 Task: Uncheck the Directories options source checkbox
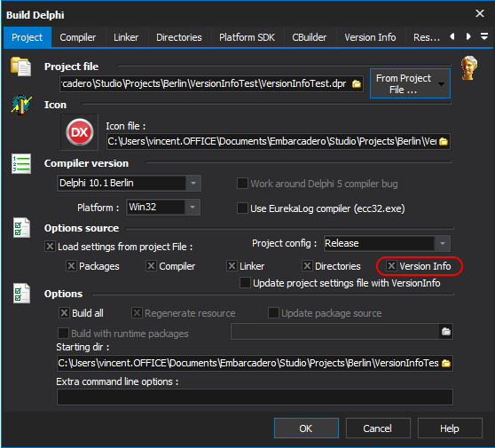307,266
